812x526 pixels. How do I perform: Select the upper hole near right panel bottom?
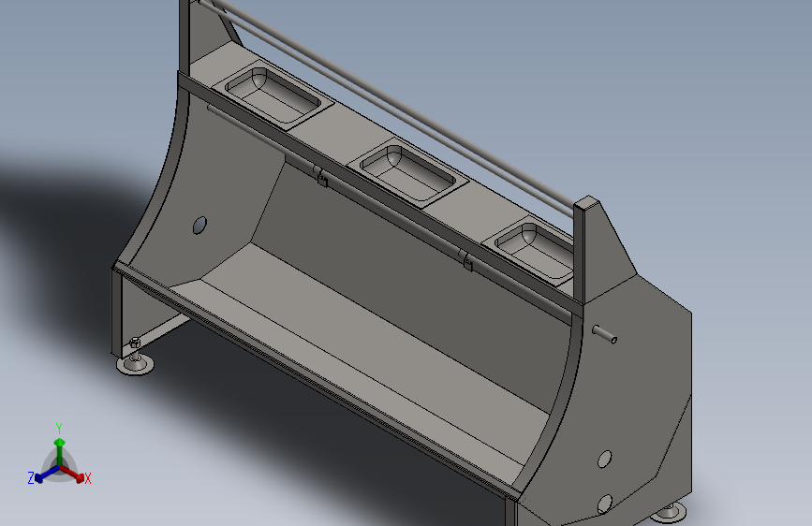tap(604, 460)
